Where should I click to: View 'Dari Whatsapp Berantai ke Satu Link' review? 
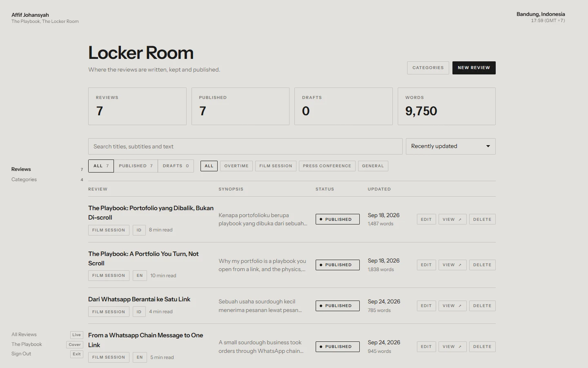[x=452, y=306]
